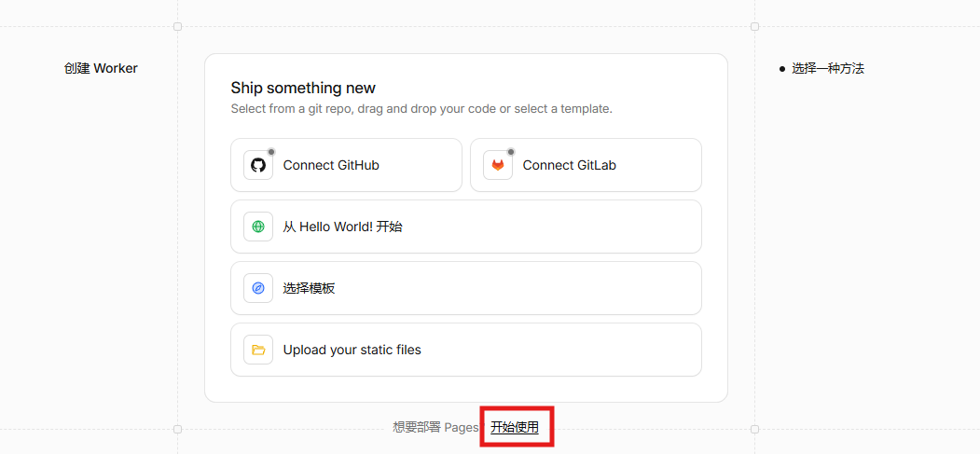Viewport: 980px width, 454px height.
Task: Choose the Connect GitHub option
Action: pyautogui.click(x=346, y=165)
